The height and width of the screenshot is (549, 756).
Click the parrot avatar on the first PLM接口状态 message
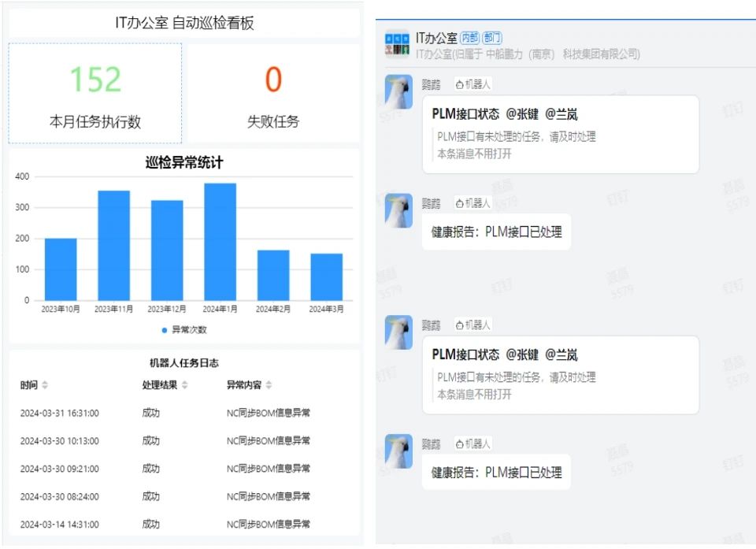click(398, 91)
